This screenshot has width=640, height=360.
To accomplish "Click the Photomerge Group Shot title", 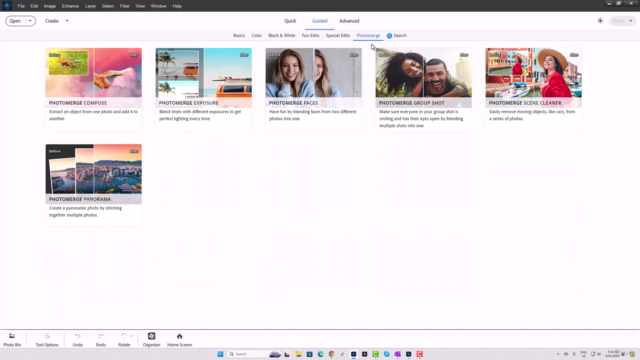I will pos(411,103).
